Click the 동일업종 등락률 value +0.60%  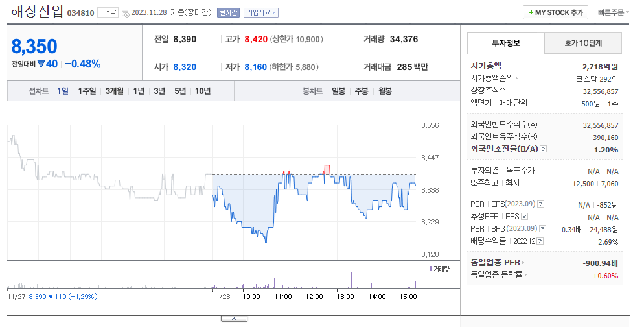tap(605, 276)
